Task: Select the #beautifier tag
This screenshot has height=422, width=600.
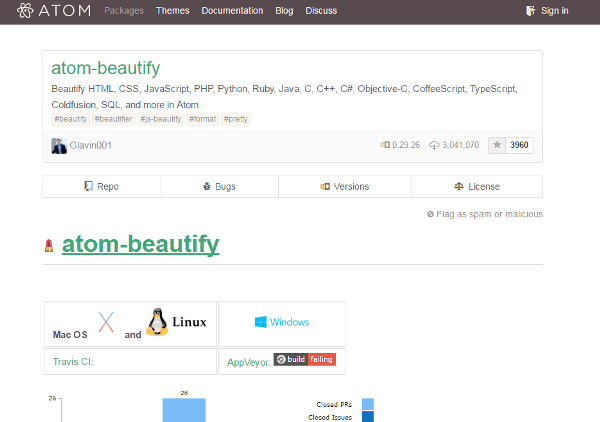Action: 114,119
